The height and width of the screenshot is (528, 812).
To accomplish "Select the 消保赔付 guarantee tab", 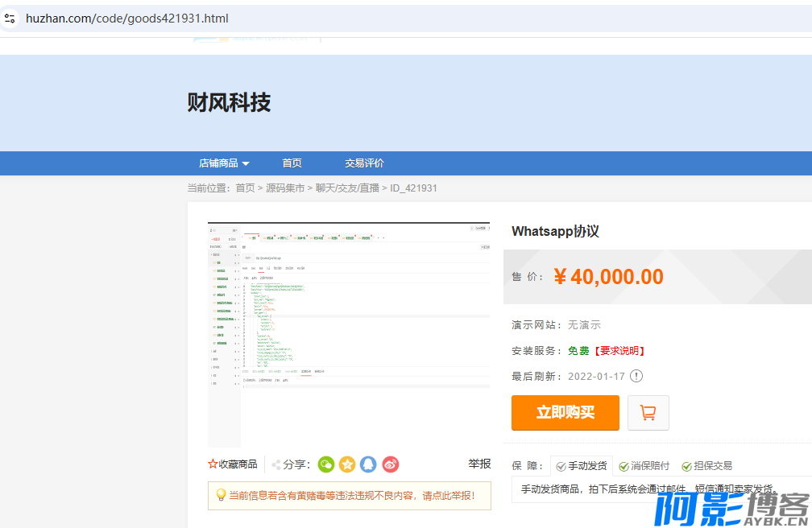I will (x=644, y=466).
